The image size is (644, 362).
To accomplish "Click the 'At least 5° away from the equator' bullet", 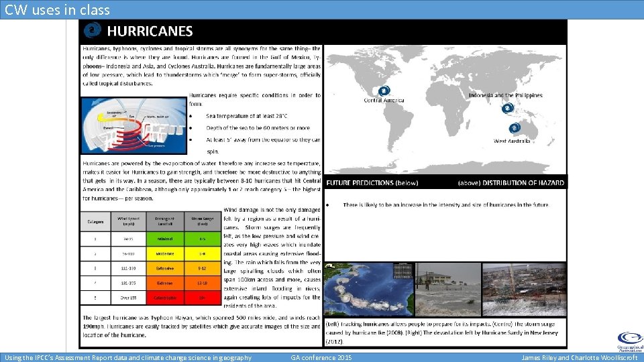I will (x=263, y=145).
